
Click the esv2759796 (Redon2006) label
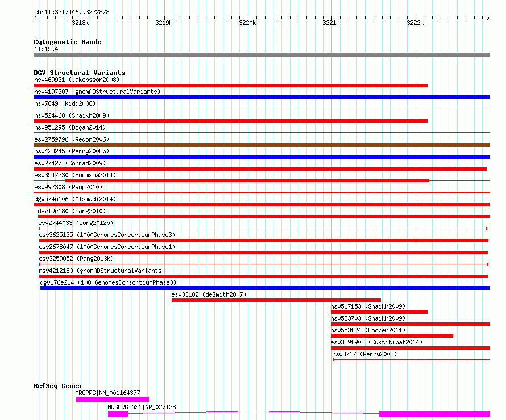(x=72, y=139)
